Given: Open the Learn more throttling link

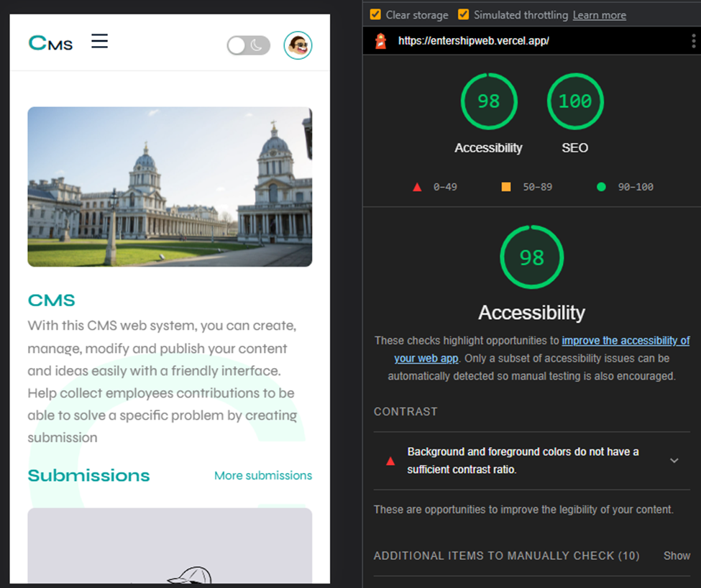Looking at the screenshot, I should (599, 14).
